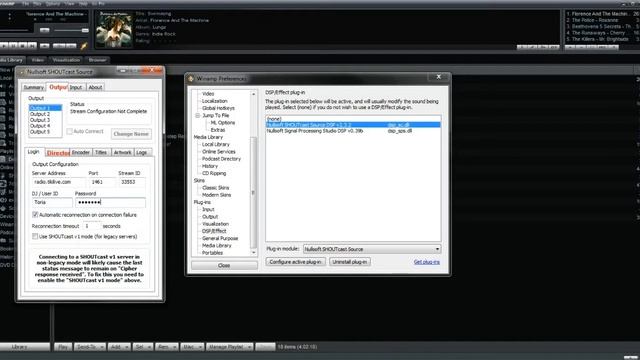Viewport: 640px width, 360px height.
Task: Click Close button in Preferences
Action: click(224, 266)
